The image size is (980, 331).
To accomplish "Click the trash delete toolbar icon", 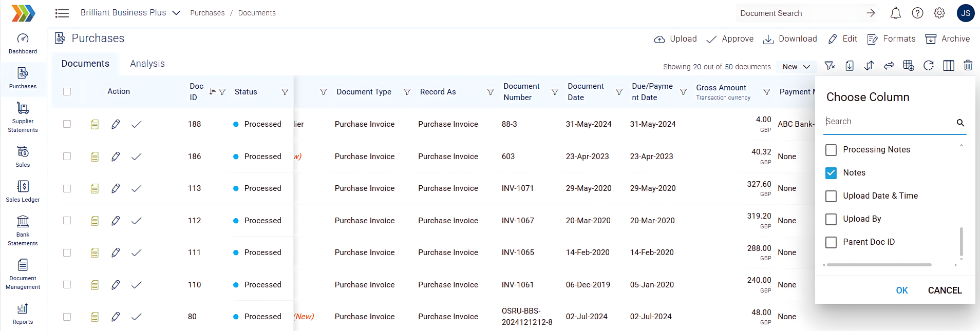I will pos(968,66).
